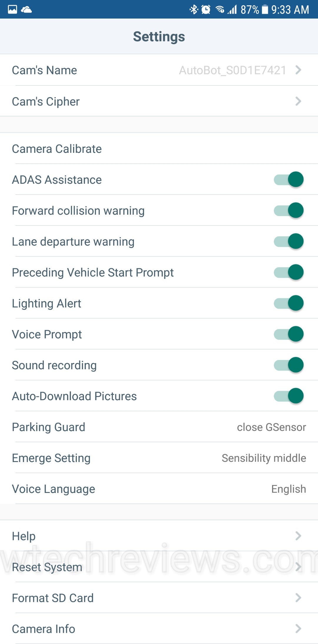
Task: Tap the battery indicator icon
Action: (x=265, y=9)
